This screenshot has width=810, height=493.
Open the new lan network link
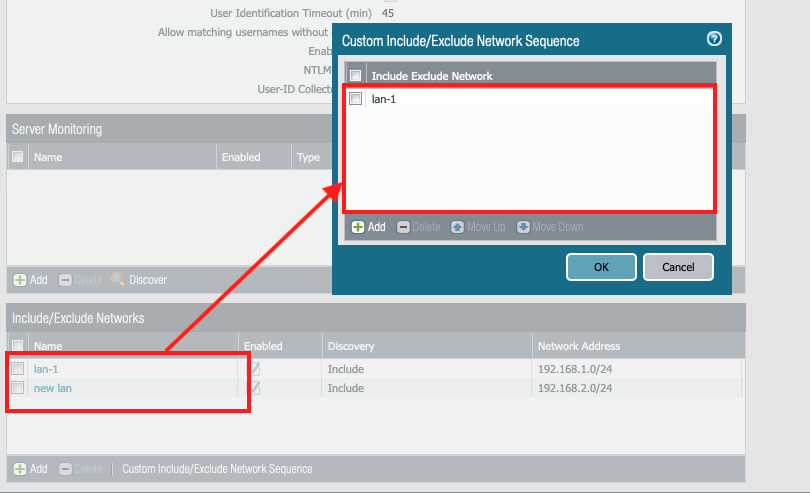pyautogui.click(x=53, y=388)
